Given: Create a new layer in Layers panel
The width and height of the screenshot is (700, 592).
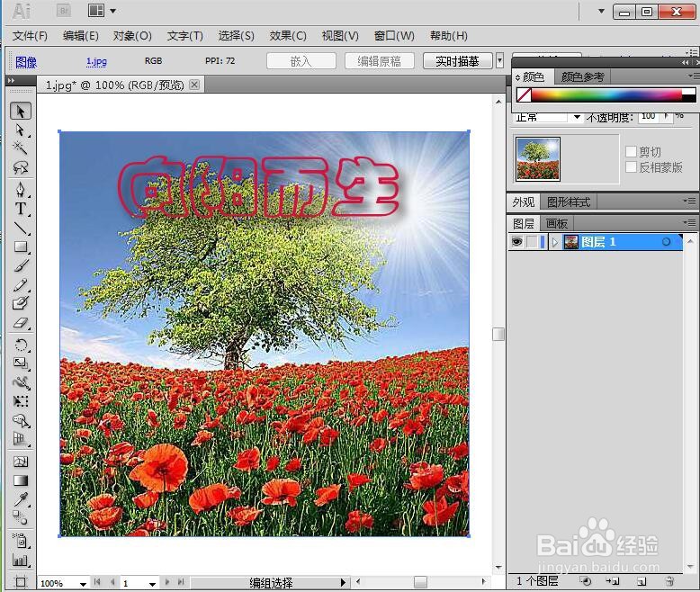Looking at the screenshot, I should click(642, 581).
